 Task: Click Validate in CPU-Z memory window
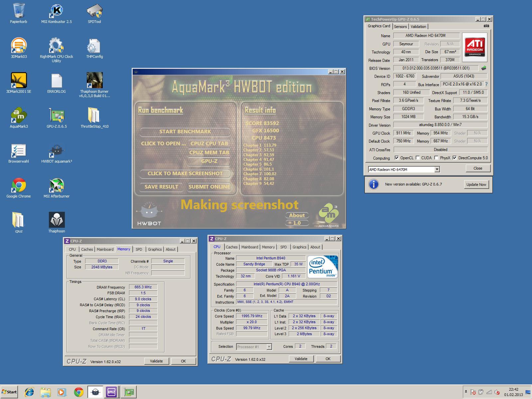pos(156,361)
